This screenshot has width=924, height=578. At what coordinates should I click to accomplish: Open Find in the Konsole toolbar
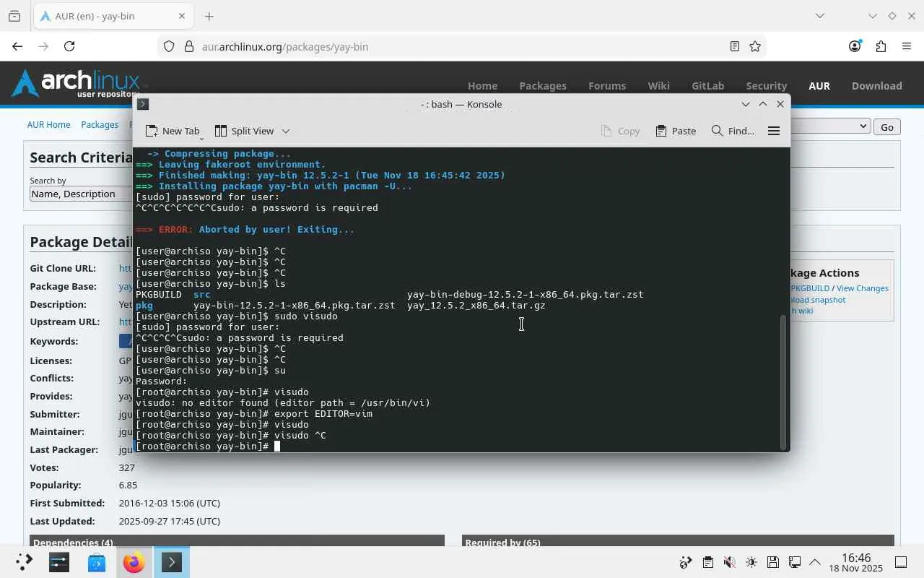[x=733, y=131]
